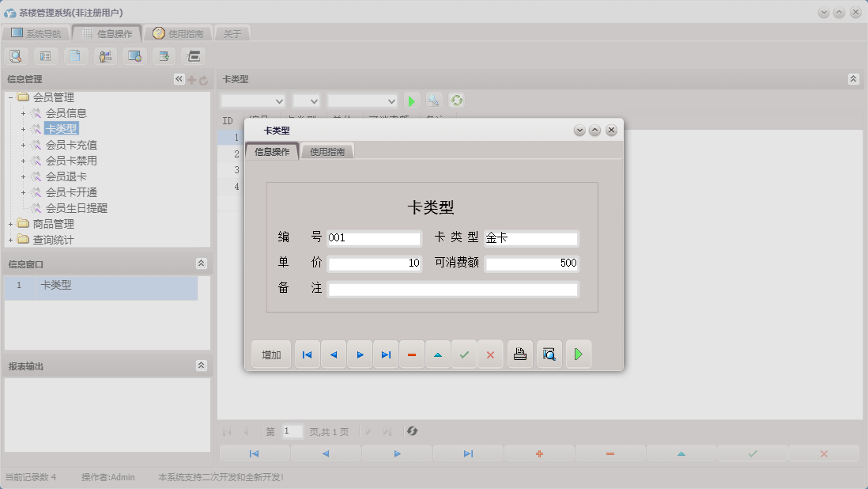Open the first filter dropdown above the grid
The height and width of the screenshot is (489, 868).
[253, 100]
